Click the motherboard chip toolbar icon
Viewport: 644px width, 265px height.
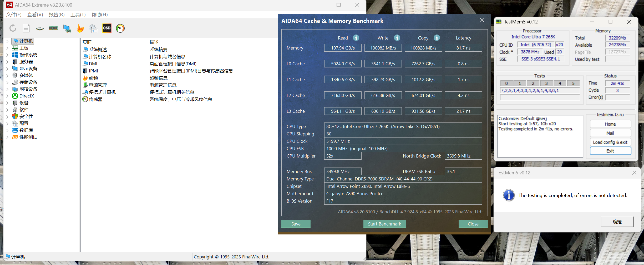point(40,28)
